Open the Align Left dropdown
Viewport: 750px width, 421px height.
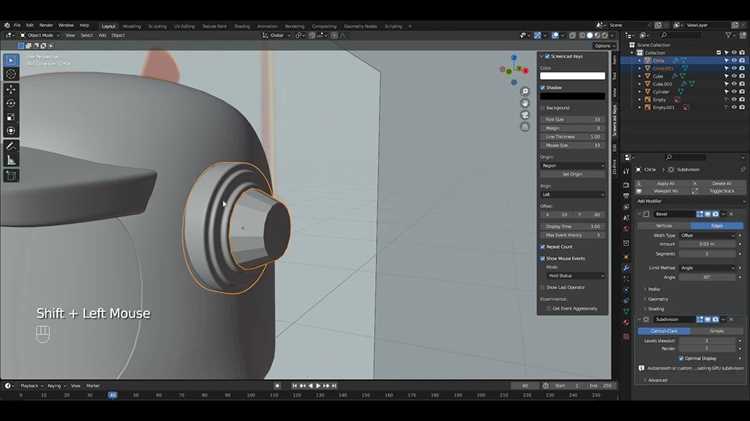click(x=573, y=195)
